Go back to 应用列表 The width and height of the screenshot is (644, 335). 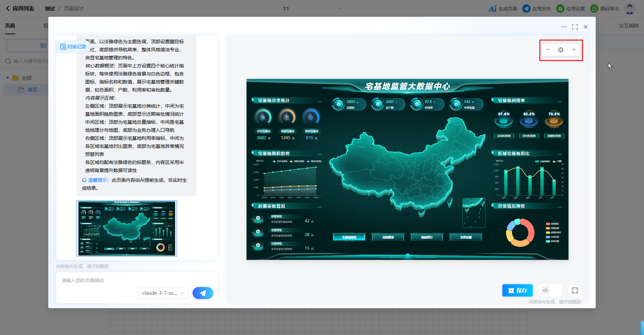click(20, 9)
